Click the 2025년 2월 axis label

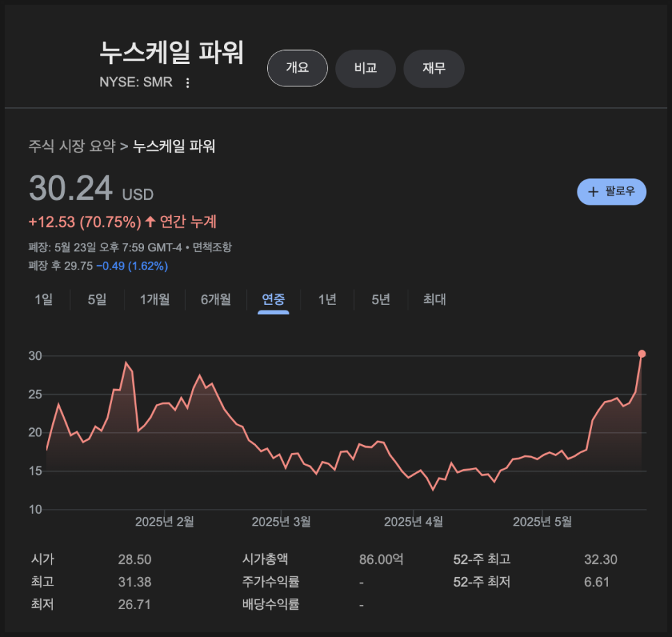point(165,521)
